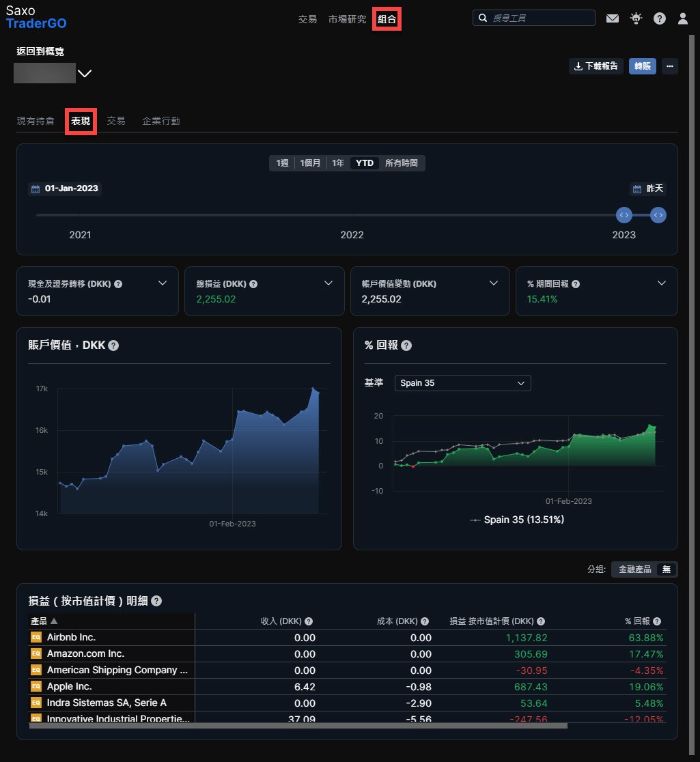Viewport: 700px width, 762px height.
Task: Switch to the 企業行動 tab
Action: click(161, 121)
